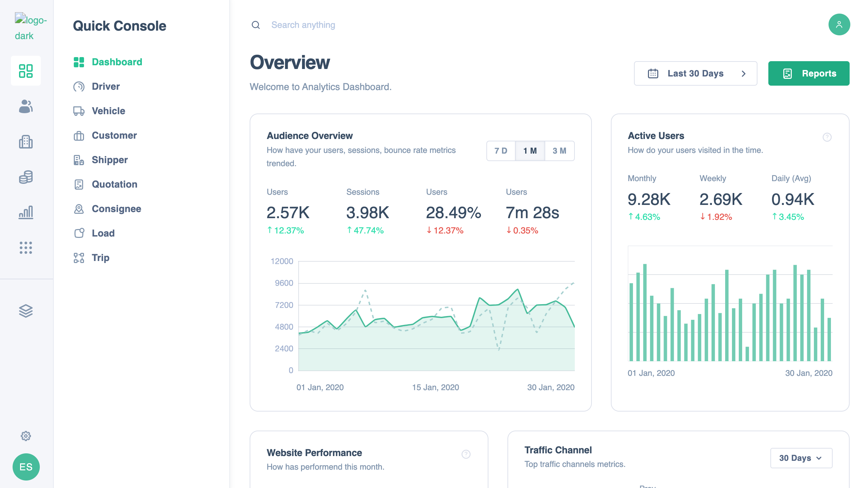Click the ES avatar button
868x488 pixels.
[x=26, y=467]
